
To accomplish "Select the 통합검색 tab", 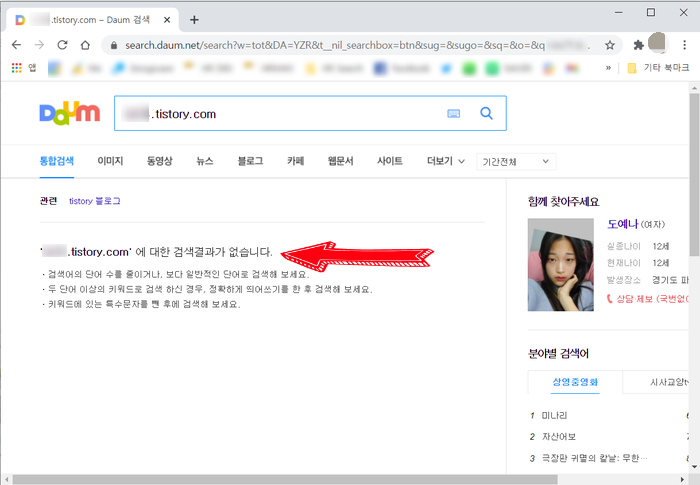I will pos(57,161).
